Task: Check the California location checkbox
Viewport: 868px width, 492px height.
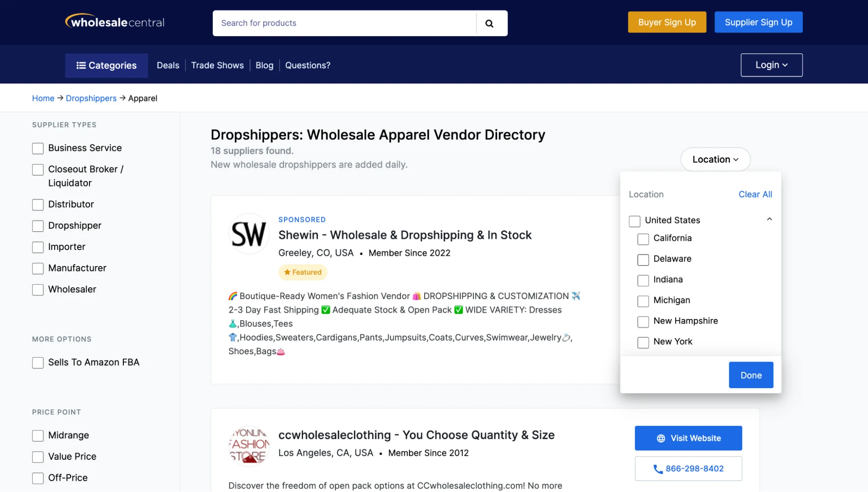Action: (x=643, y=239)
